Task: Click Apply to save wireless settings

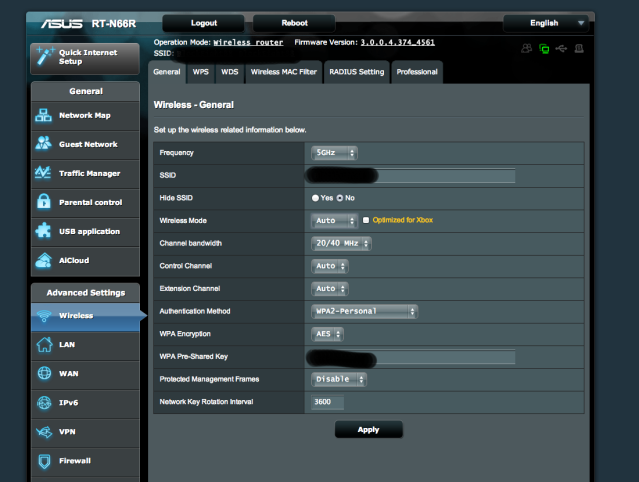Action: point(368,429)
